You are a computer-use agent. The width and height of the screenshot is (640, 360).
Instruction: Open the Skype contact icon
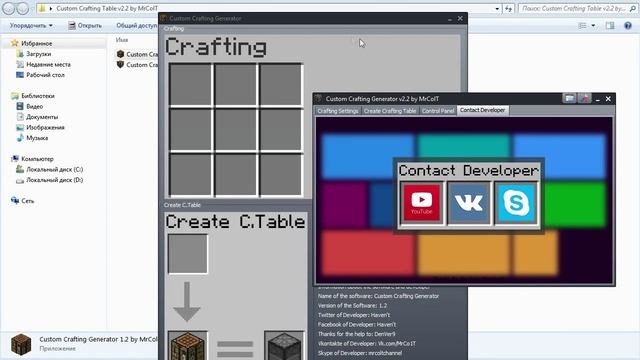click(x=516, y=203)
